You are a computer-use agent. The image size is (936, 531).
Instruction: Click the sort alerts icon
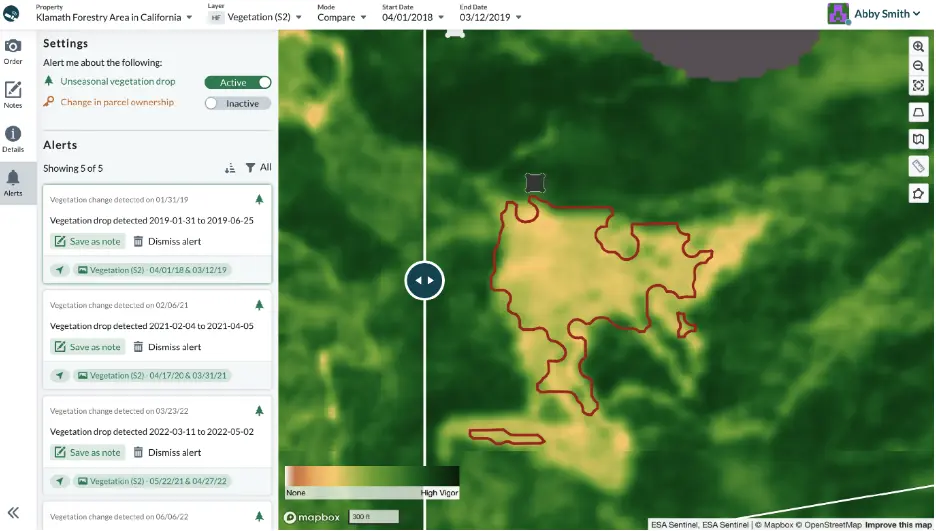pyautogui.click(x=230, y=168)
